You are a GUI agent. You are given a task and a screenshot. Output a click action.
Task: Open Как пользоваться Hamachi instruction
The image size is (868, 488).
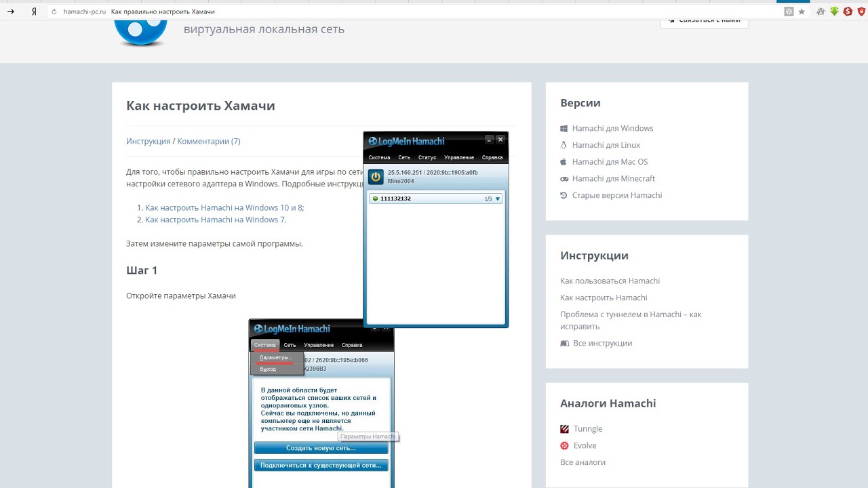[x=610, y=281]
